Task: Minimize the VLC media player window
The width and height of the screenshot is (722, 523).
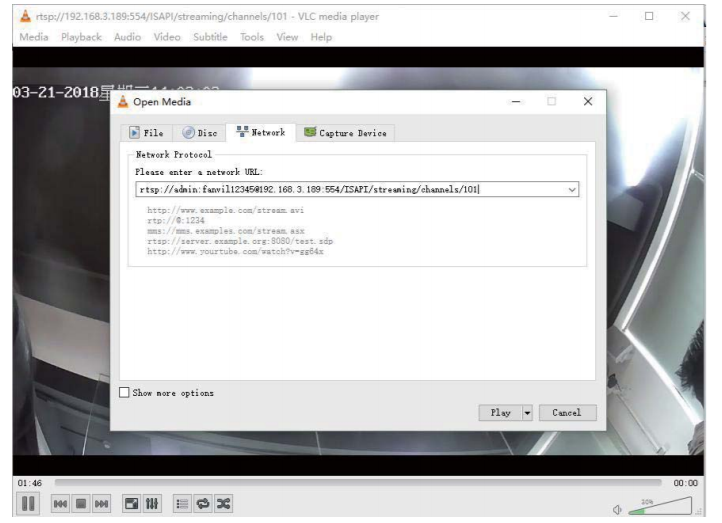Action: coord(613,16)
